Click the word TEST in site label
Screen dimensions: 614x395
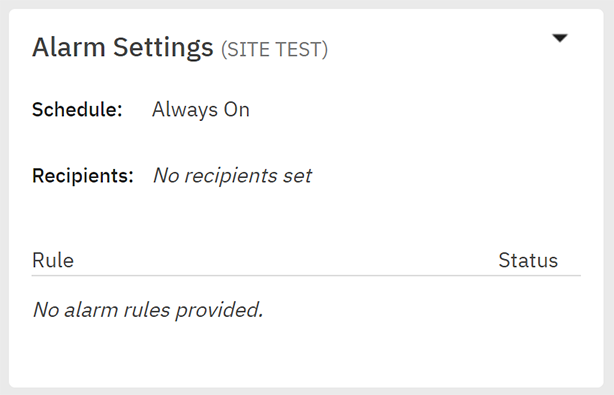click(300, 50)
